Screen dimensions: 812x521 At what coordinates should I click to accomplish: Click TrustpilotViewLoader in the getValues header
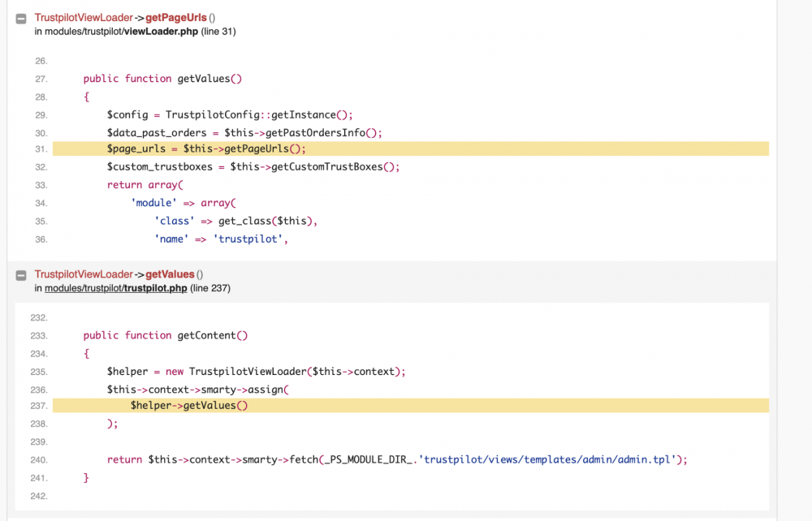(x=83, y=274)
